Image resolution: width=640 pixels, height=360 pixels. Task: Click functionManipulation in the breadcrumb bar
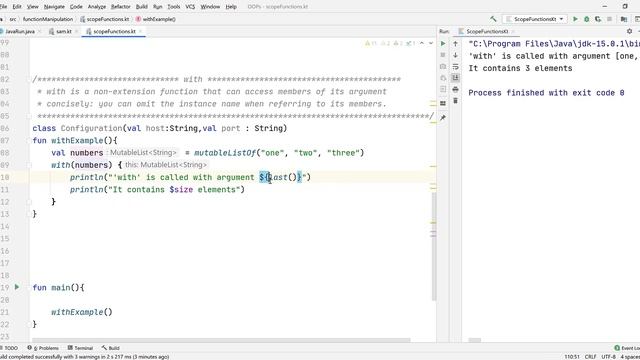tap(48, 19)
